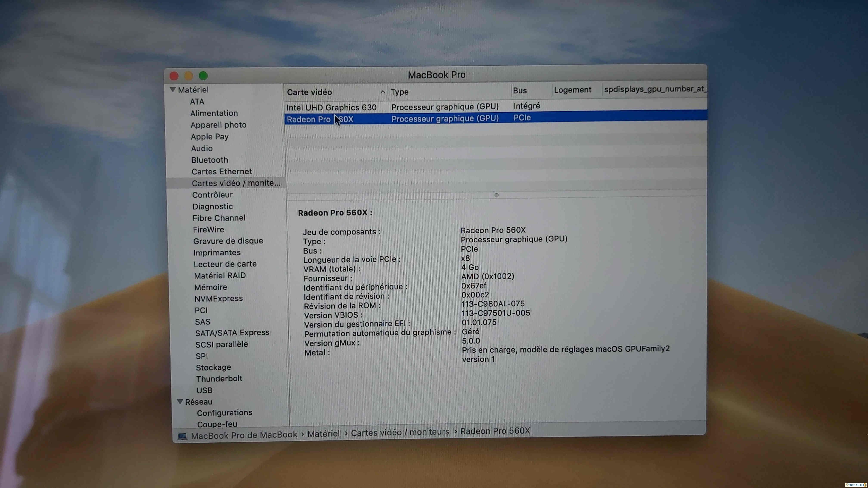868x488 pixels.
Task: Show Imprimantes information
Action: (x=217, y=253)
